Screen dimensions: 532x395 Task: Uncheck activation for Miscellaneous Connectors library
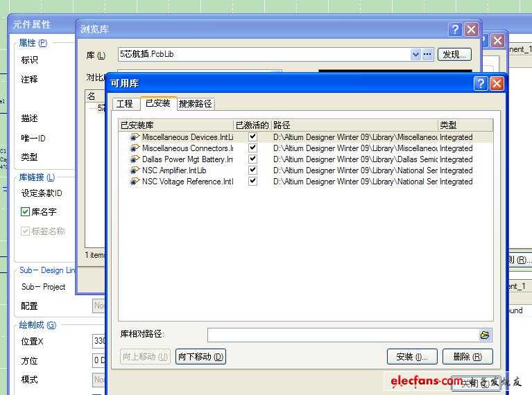click(x=252, y=148)
